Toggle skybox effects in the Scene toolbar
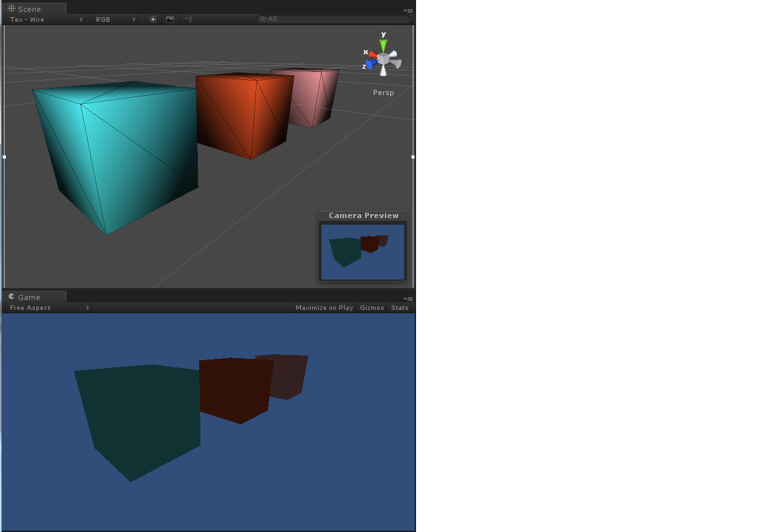 tap(170, 19)
